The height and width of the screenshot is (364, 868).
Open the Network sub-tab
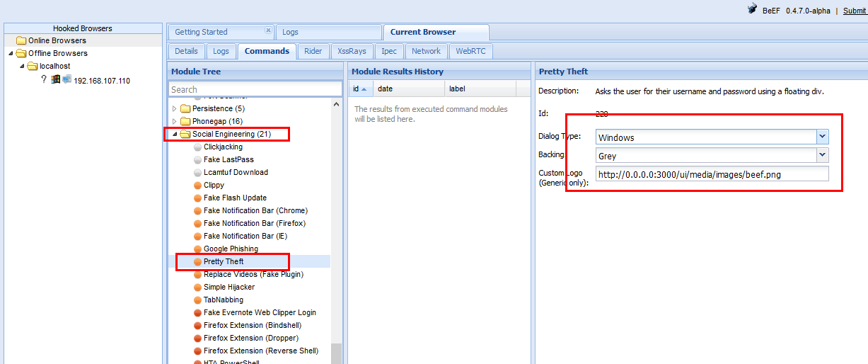pyautogui.click(x=426, y=51)
